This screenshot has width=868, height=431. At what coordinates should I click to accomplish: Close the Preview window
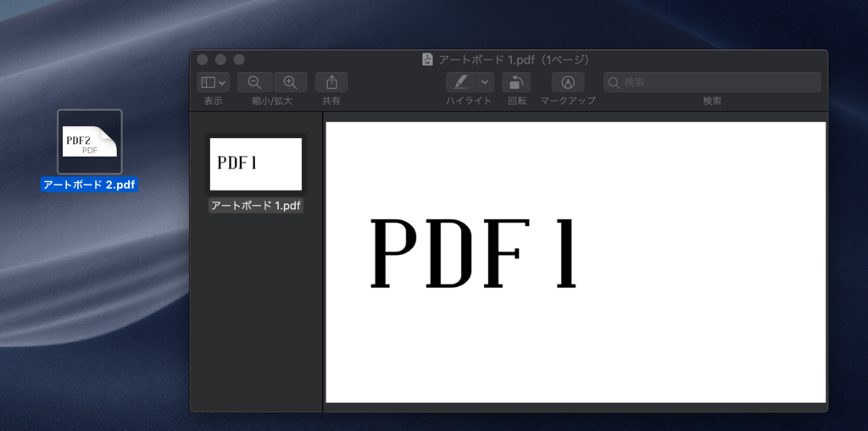(203, 60)
